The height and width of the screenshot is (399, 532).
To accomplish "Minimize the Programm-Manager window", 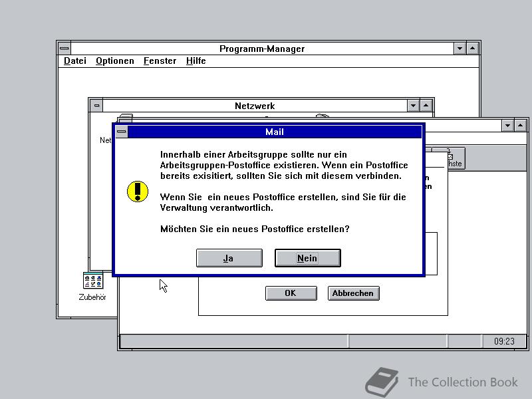I will pyautogui.click(x=460, y=49).
